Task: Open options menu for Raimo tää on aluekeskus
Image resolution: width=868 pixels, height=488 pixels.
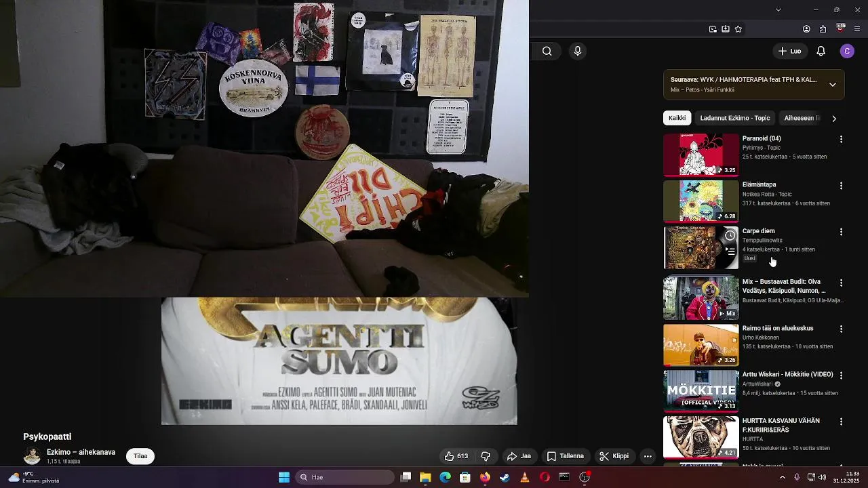Action: [x=841, y=329]
